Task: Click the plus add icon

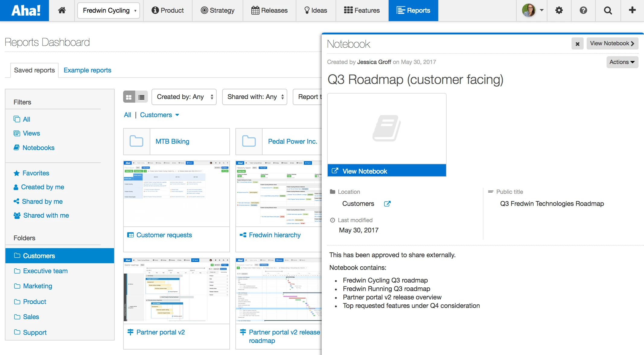Action: pyautogui.click(x=632, y=10)
